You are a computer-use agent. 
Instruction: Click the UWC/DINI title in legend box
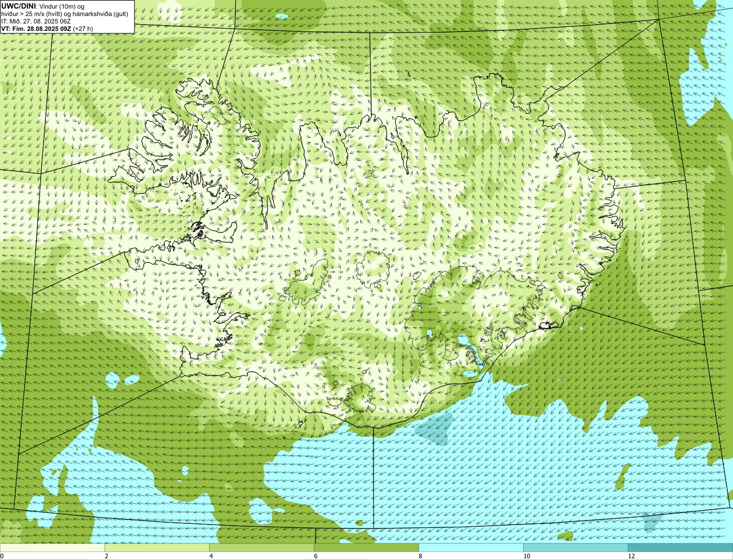click(18, 6)
